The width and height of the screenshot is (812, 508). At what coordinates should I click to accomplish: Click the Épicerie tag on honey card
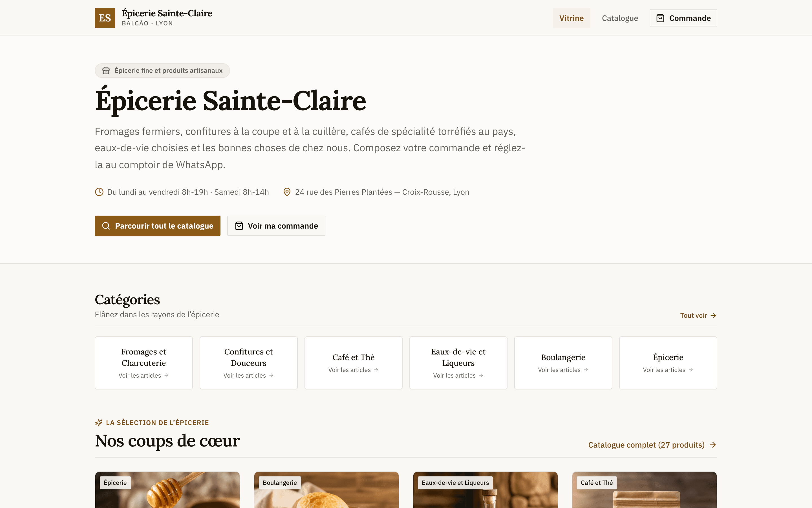(115, 483)
